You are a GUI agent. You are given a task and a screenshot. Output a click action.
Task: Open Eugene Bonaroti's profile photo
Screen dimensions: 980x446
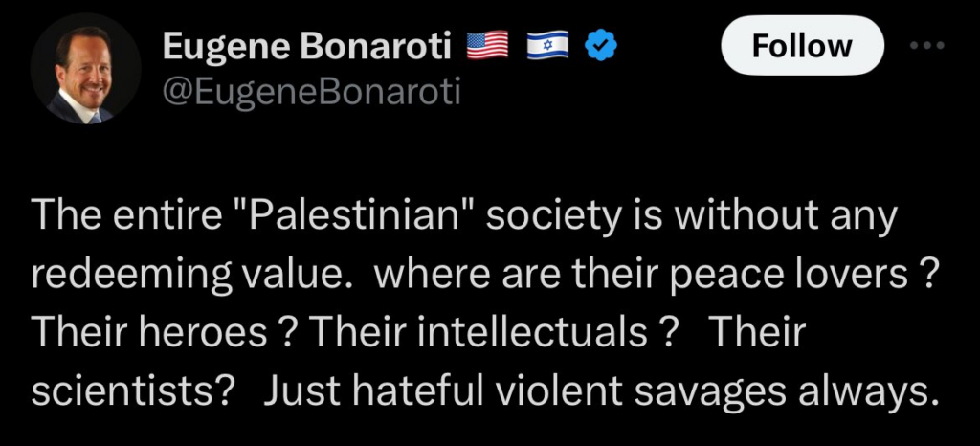(x=85, y=70)
